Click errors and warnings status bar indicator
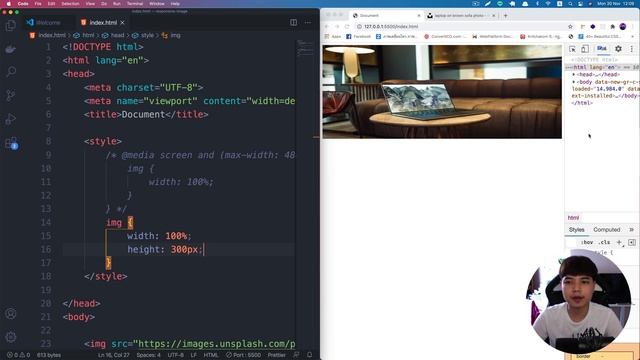 18,355
